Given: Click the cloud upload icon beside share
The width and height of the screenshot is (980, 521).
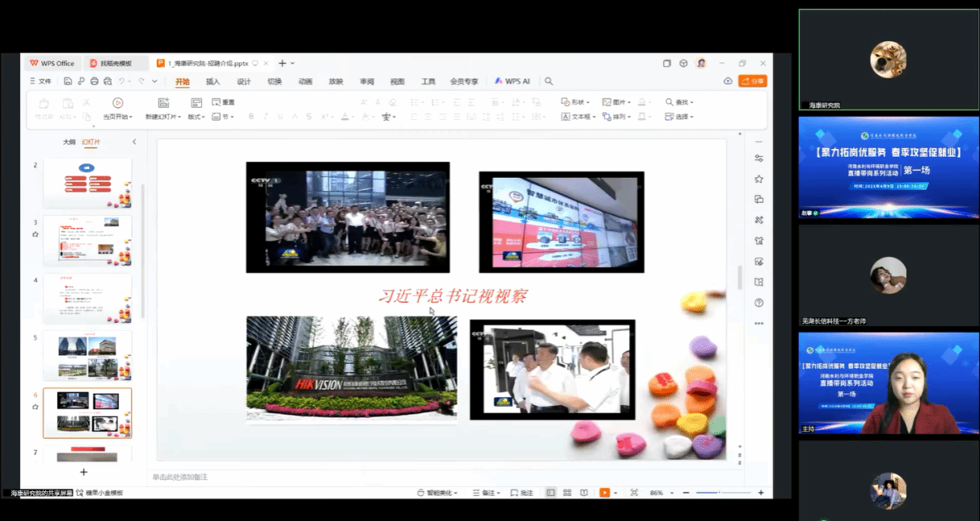Looking at the screenshot, I should point(728,81).
